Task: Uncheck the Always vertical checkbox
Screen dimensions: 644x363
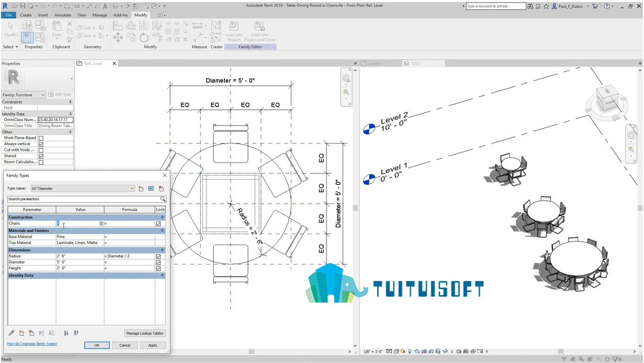Action: [41, 144]
